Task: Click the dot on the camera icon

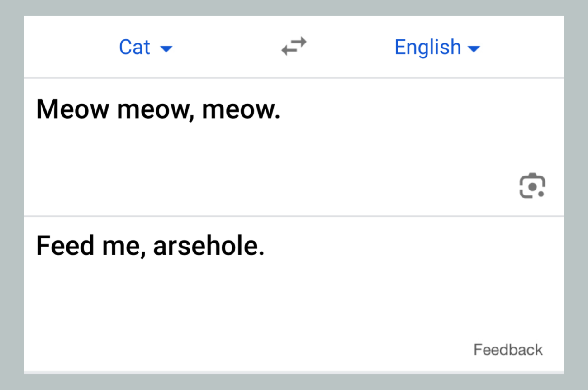Action: [540, 194]
